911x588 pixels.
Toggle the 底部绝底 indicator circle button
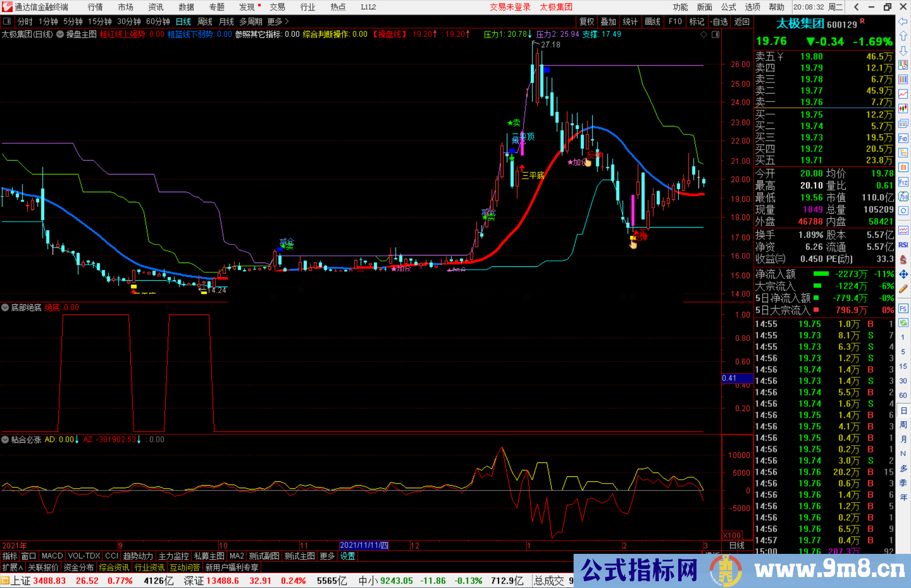[x=5, y=307]
